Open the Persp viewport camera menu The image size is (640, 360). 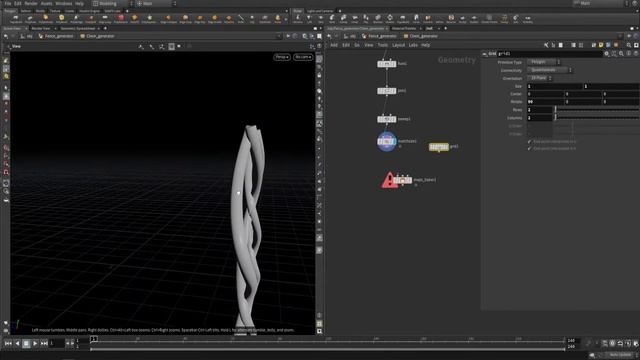[282, 57]
